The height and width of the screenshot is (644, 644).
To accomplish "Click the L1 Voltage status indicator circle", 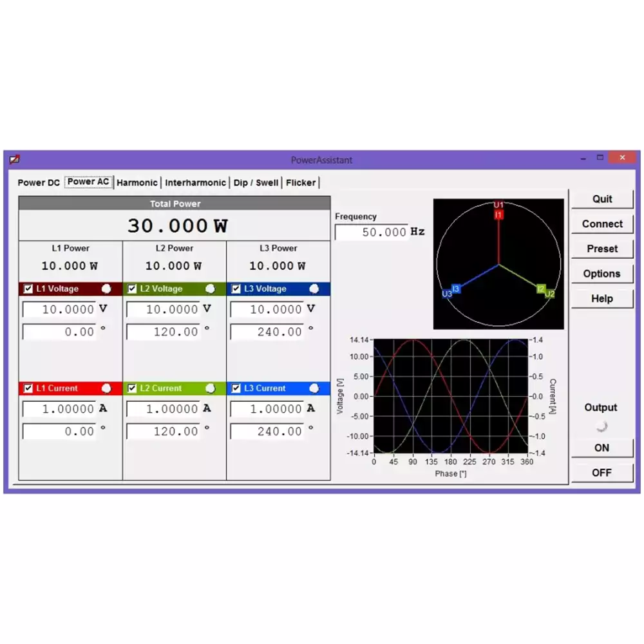I will tap(107, 289).
